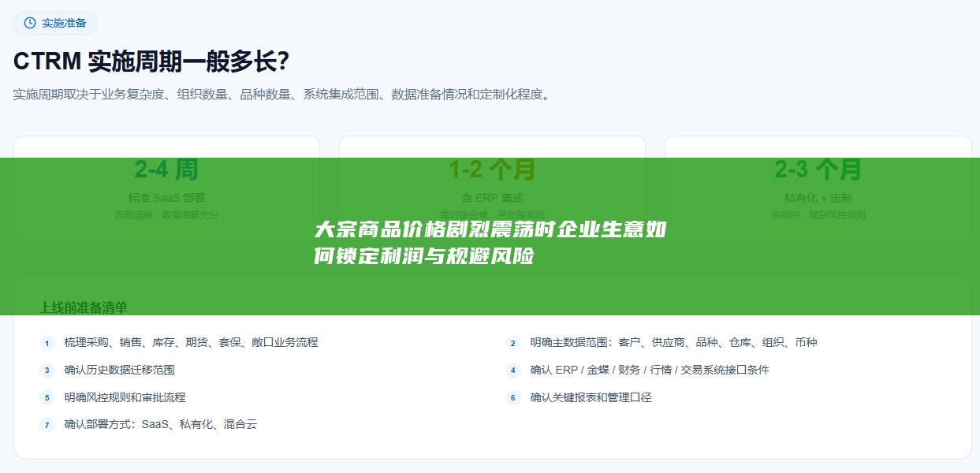Click item 确认历史数据迁移范围
The height and width of the screenshot is (473, 980).
120,370
